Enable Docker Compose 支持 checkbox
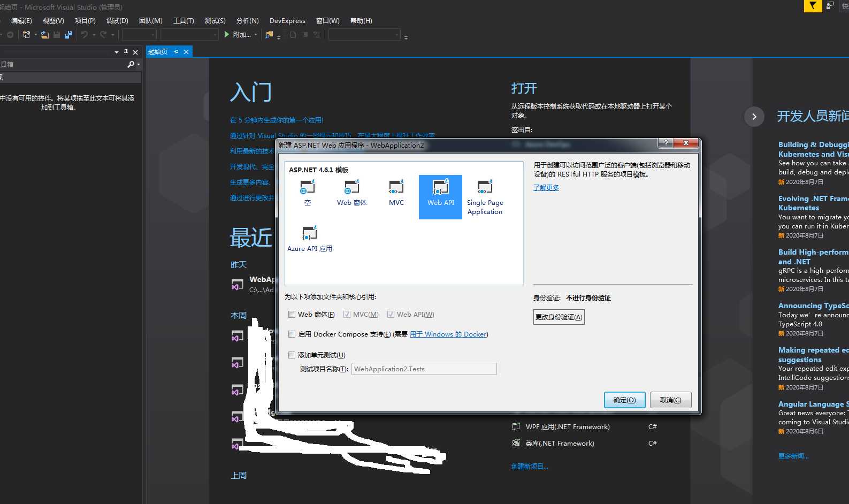 [x=292, y=334]
